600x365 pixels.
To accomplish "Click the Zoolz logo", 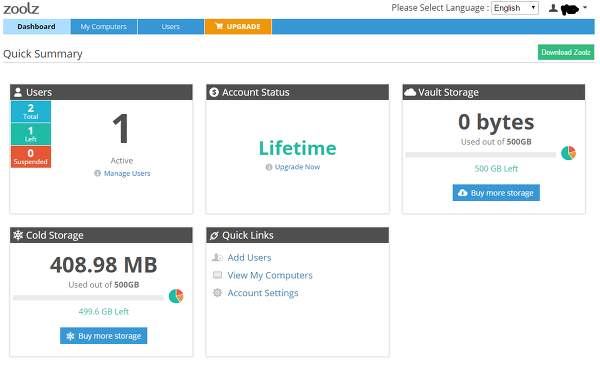I will pos(21,8).
